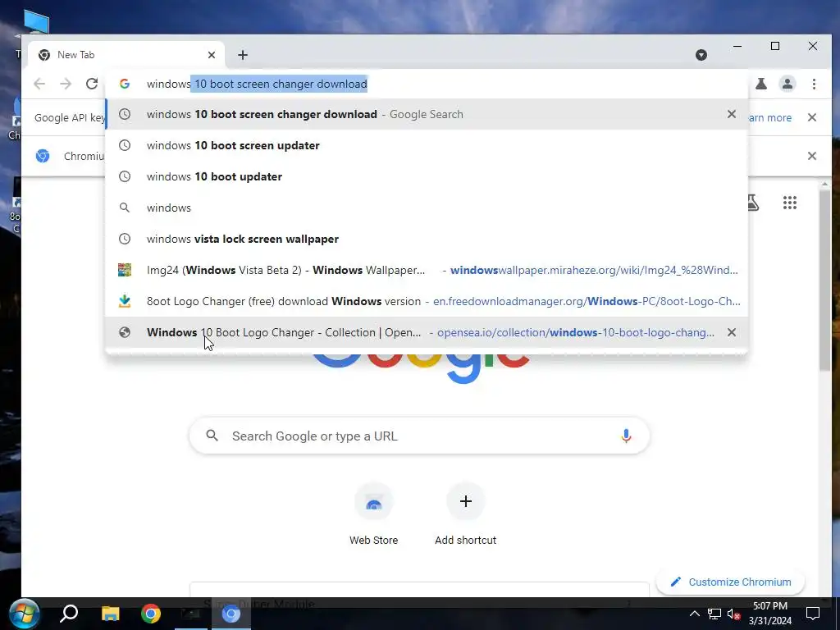Open the network tray icon
Viewport: 840px width, 630px height.
click(714, 614)
